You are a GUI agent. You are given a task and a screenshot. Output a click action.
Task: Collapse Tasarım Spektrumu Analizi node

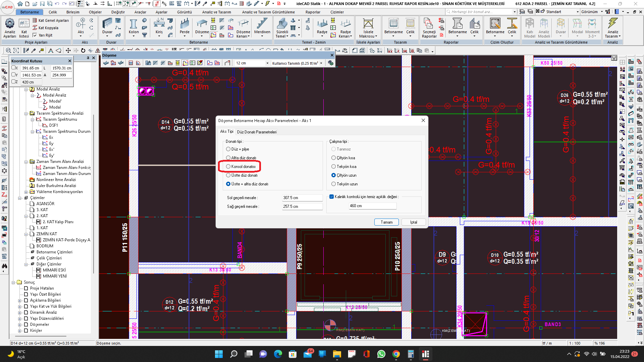(x=26, y=113)
